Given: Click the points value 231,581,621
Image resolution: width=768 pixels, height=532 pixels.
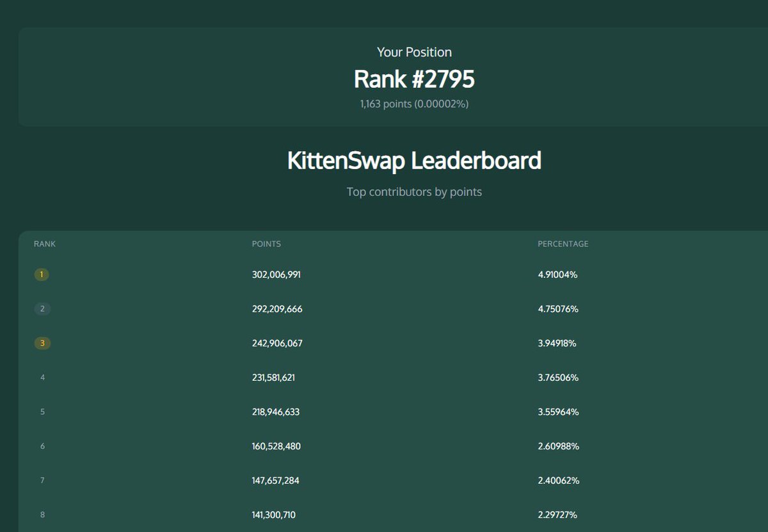Looking at the screenshot, I should tap(273, 378).
